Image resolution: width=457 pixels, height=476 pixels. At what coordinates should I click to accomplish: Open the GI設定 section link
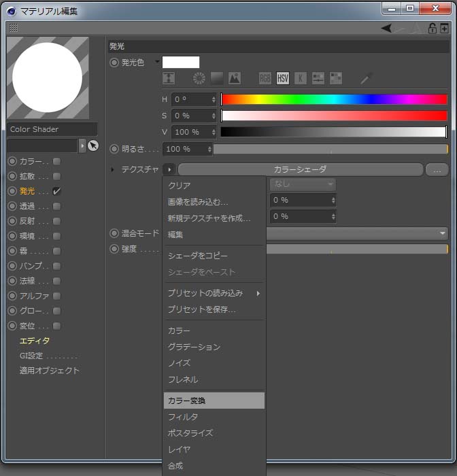pos(48,356)
